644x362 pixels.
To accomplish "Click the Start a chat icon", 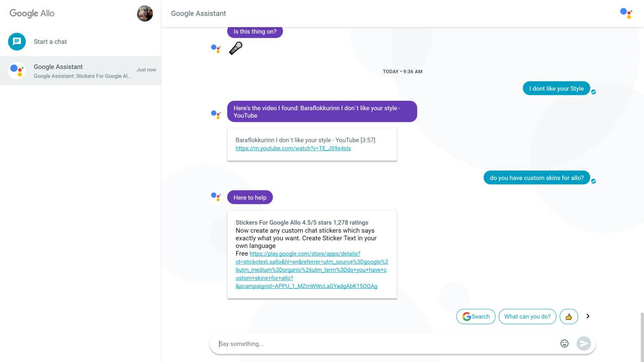I will click(x=17, y=42).
